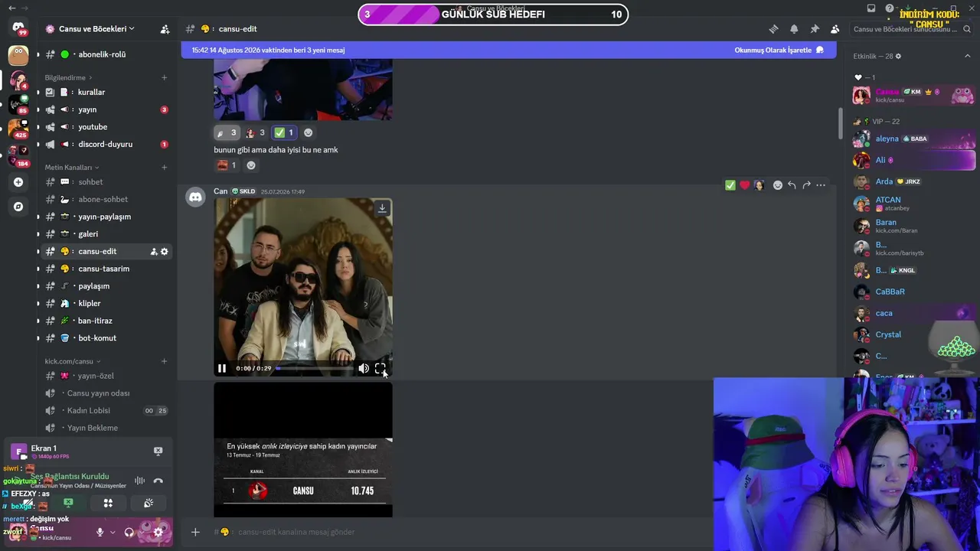The height and width of the screenshot is (551, 980).
Task: Open the klipler channel
Action: coord(106,303)
